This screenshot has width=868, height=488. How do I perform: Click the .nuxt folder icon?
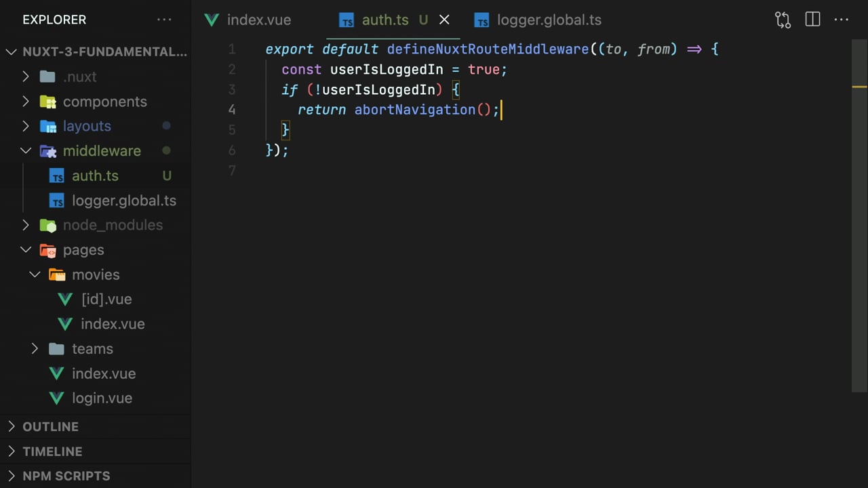click(47, 77)
